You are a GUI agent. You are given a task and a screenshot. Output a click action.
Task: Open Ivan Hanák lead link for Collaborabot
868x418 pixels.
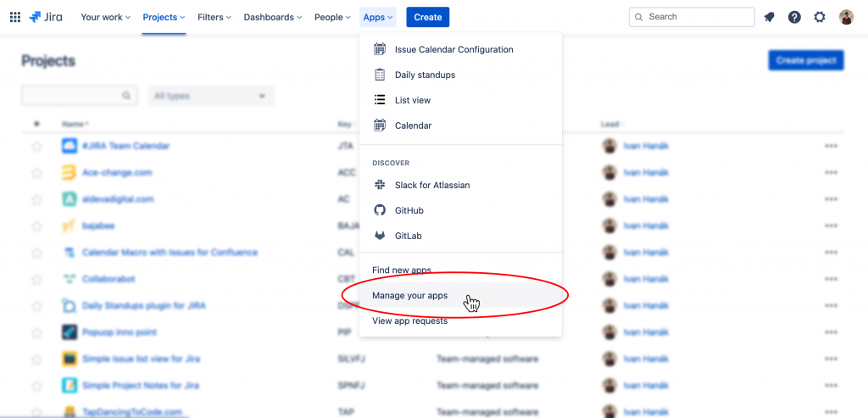[x=645, y=279]
